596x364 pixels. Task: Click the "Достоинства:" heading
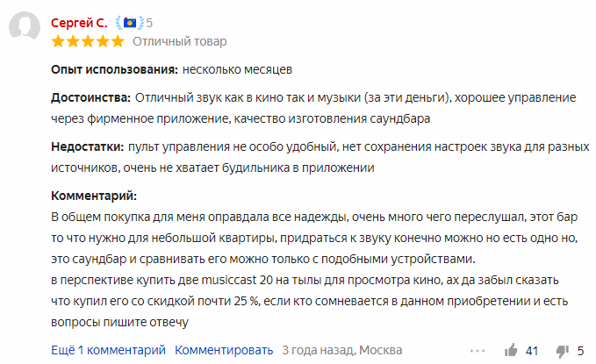tap(90, 97)
